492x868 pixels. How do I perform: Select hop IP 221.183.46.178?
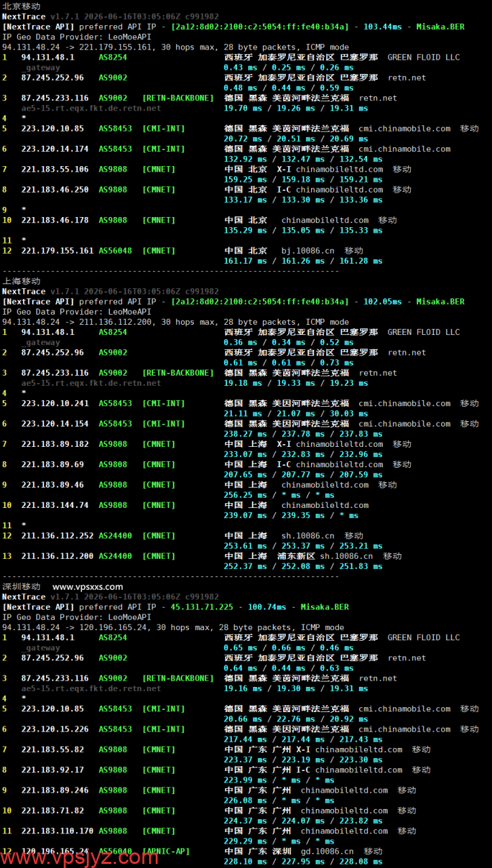coord(55,220)
